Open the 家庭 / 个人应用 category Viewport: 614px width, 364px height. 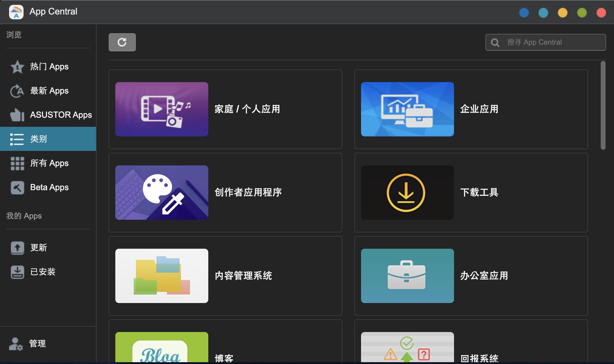pos(225,109)
